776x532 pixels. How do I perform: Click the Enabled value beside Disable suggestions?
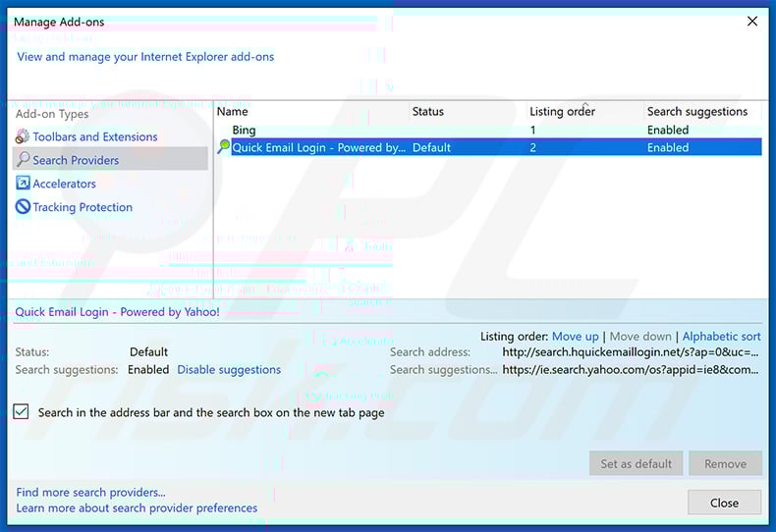(148, 370)
